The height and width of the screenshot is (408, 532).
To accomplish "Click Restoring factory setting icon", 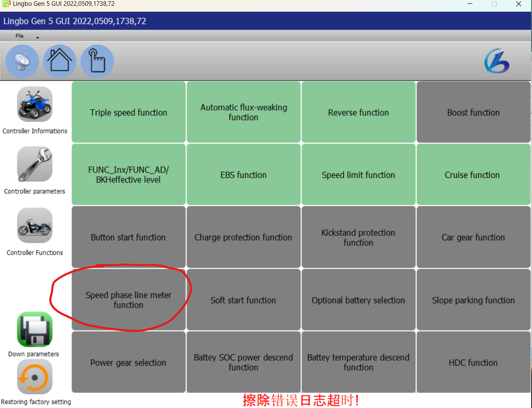I will pyautogui.click(x=35, y=377).
